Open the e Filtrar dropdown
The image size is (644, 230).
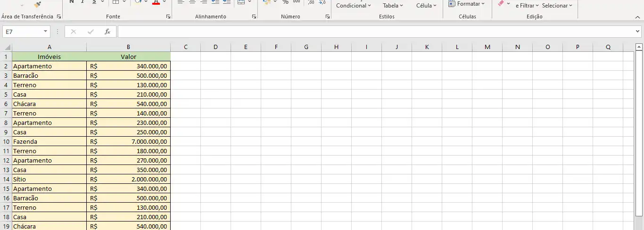click(x=528, y=6)
